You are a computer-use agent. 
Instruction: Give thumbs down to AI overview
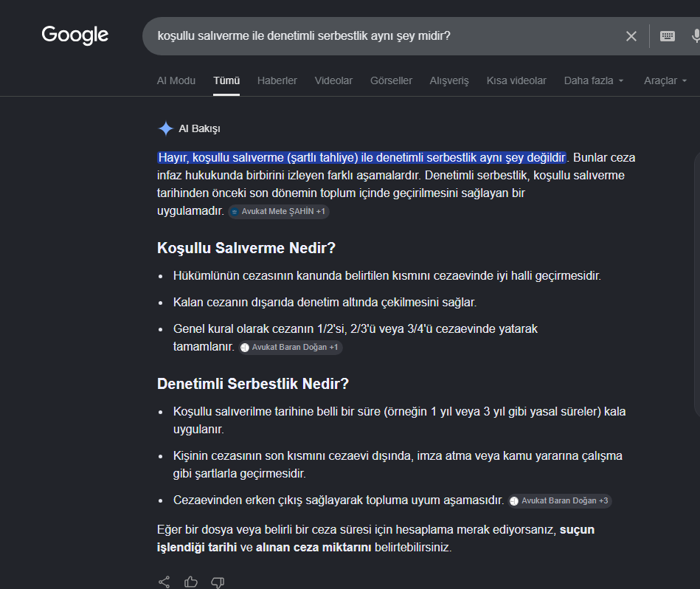(218, 582)
